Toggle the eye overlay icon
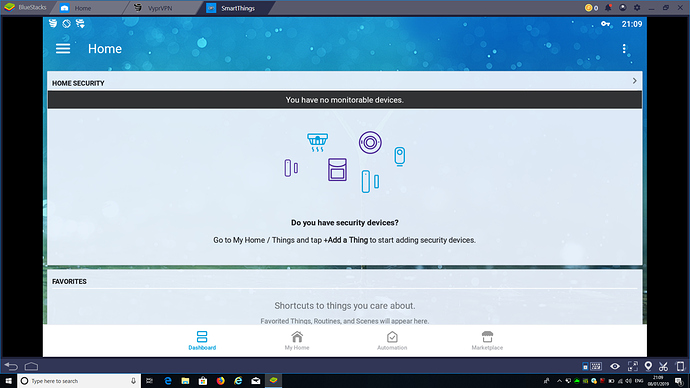 pos(615,366)
